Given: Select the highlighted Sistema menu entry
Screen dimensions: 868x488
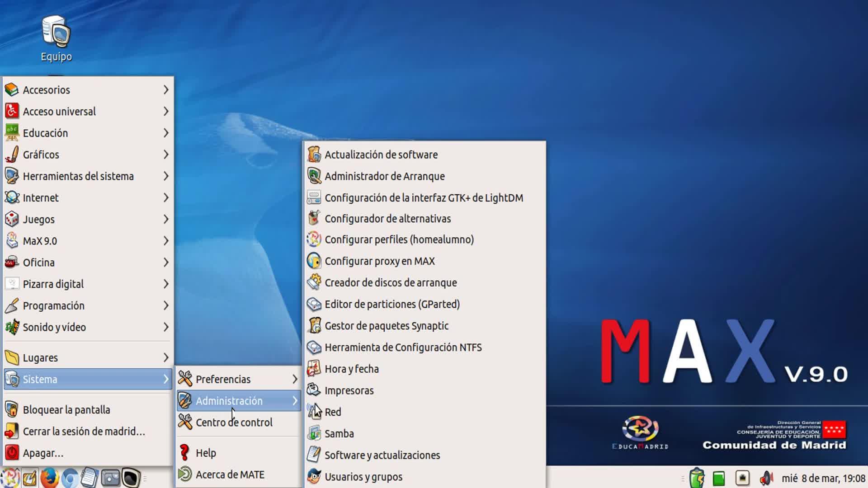Looking at the screenshot, I should (88, 379).
